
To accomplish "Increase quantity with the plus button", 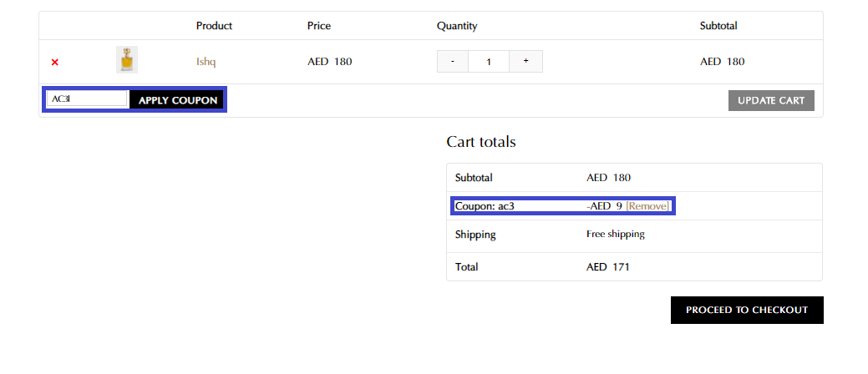I will coord(525,61).
